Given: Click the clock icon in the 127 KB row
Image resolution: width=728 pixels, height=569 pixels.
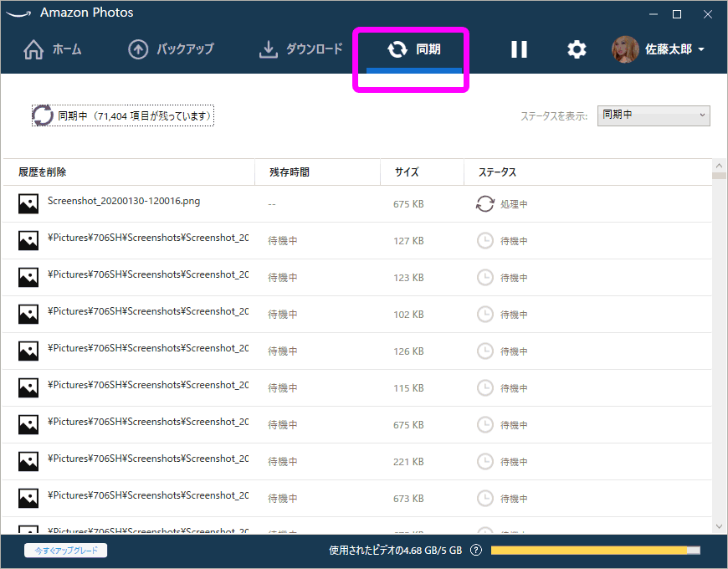Looking at the screenshot, I should pyautogui.click(x=485, y=240).
